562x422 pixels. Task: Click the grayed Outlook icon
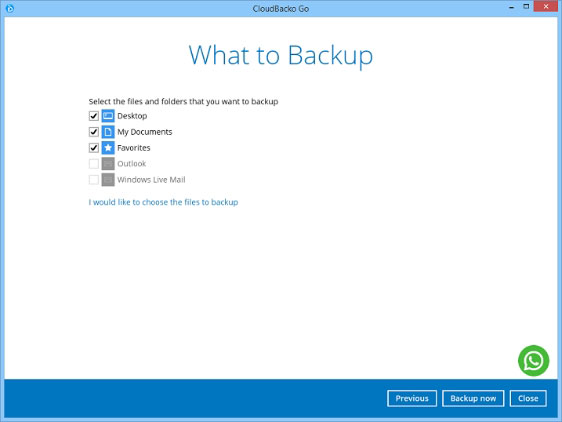click(x=108, y=164)
